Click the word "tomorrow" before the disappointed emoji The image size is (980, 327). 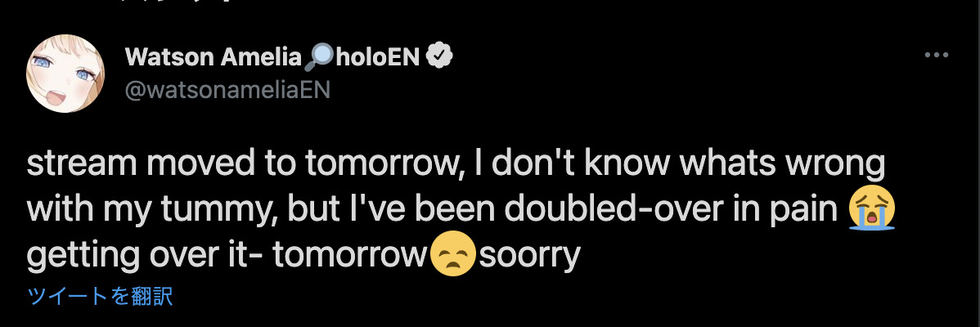pos(351,255)
